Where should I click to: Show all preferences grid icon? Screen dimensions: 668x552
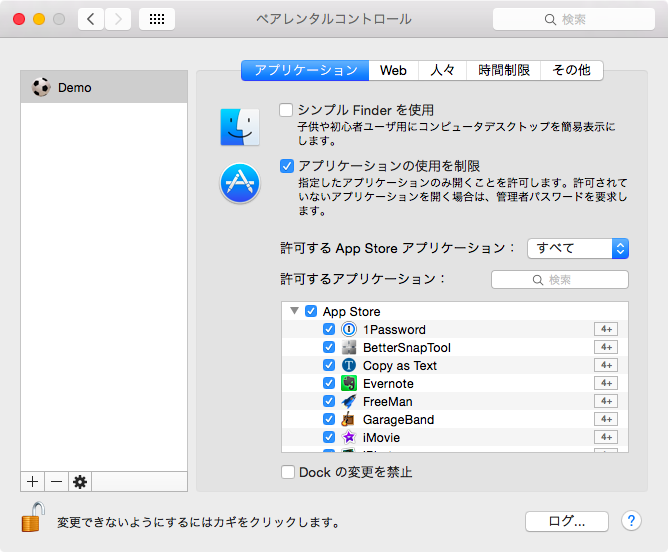[x=157, y=19]
